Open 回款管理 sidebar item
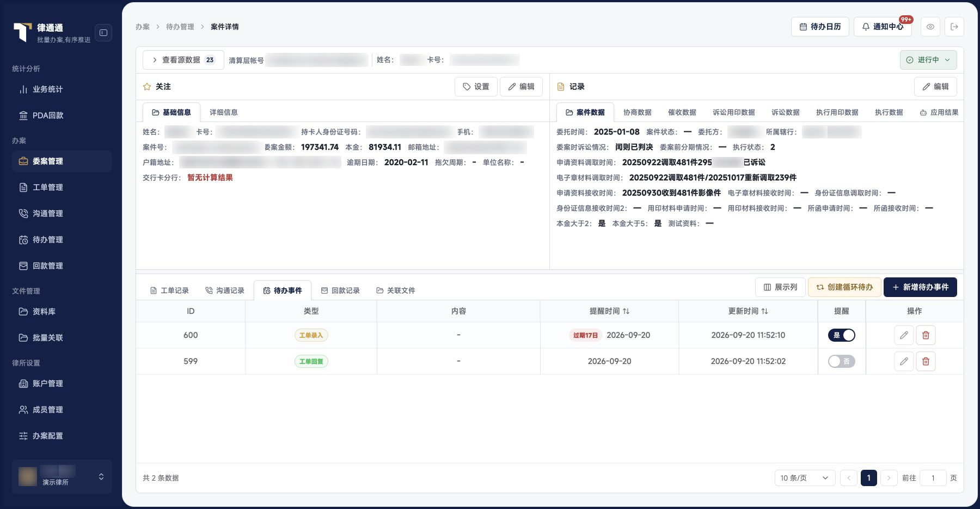 [x=62, y=266]
